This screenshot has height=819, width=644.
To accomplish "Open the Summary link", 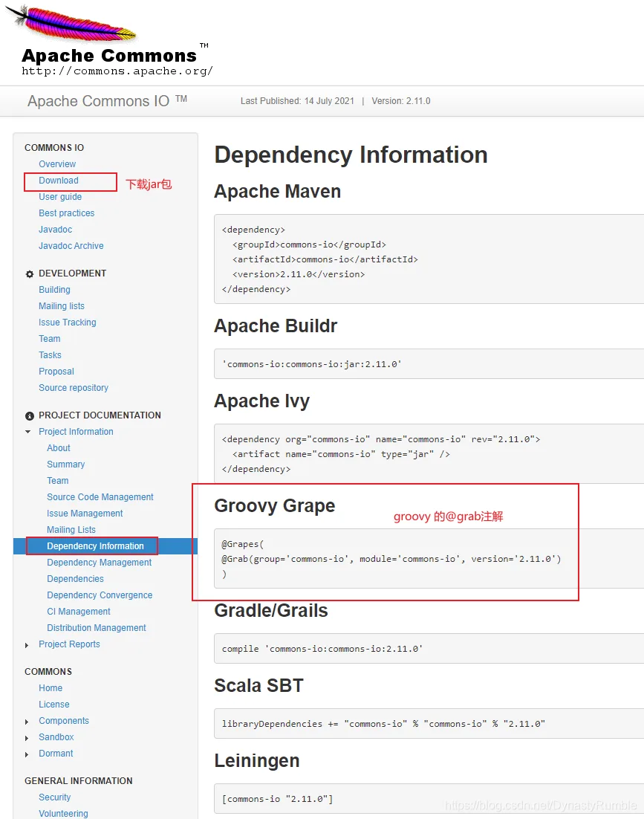I will [x=66, y=464].
